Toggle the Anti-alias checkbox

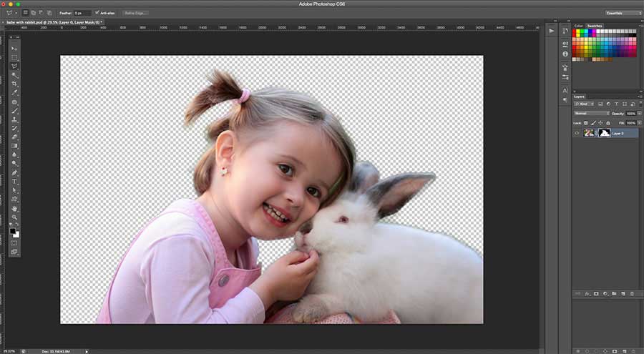tap(97, 13)
